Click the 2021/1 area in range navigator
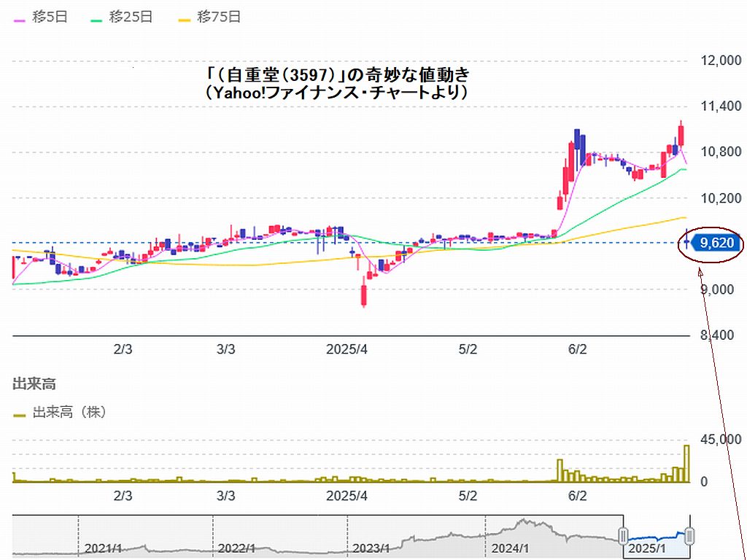The height and width of the screenshot is (560, 747). [x=103, y=548]
